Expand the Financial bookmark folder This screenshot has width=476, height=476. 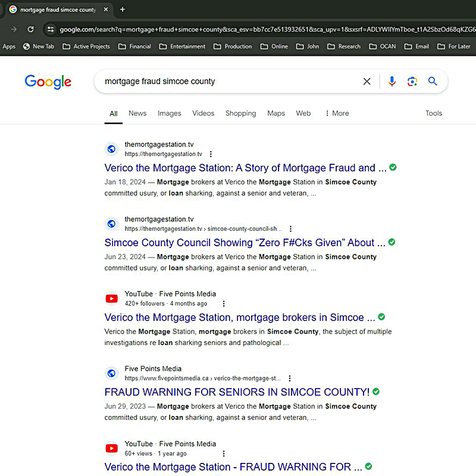pyautogui.click(x=135, y=46)
